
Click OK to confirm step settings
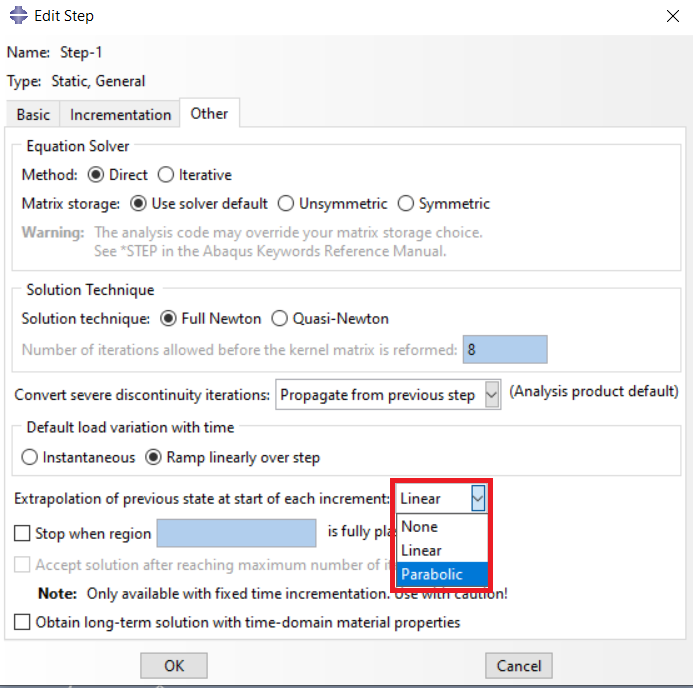point(174,666)
